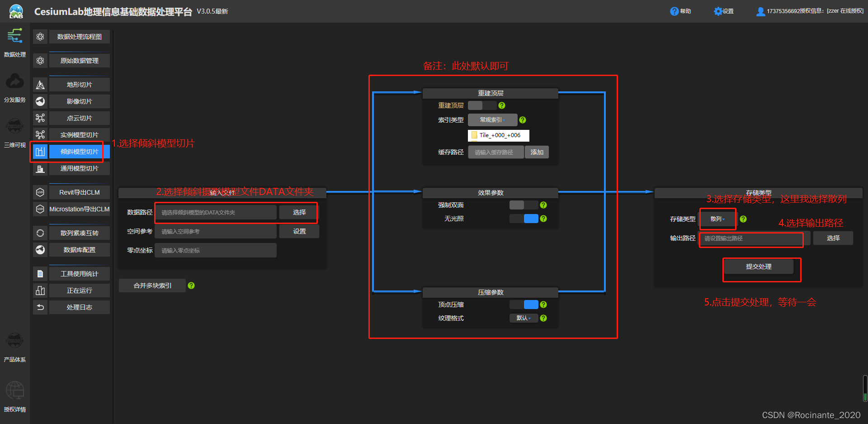Open the 数据处理 sidebar section
Image resolution: width=868 pixels, height=424 pixels.
(x=15, y=42)
